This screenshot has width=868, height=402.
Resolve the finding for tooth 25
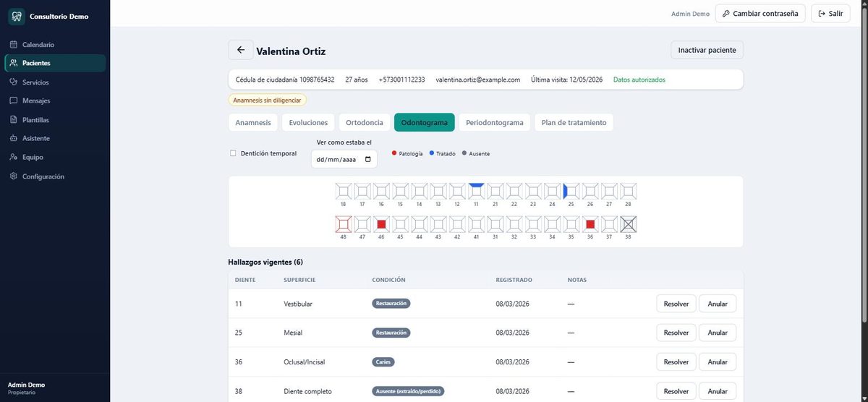[x=676, y=333]
